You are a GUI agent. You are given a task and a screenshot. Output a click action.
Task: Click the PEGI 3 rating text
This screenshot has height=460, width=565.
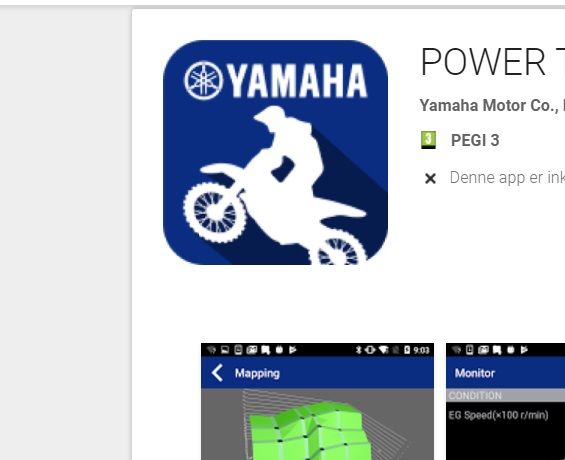pyautogui.click(x=475, y=140)
